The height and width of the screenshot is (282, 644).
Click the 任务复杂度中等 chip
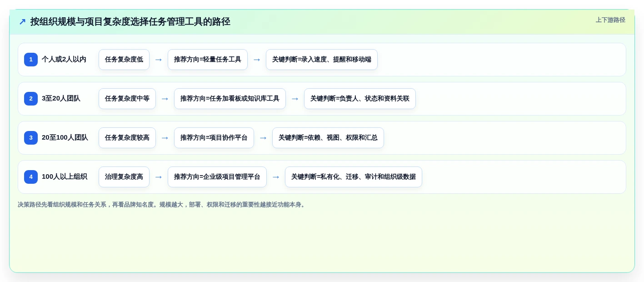pyautogui.click(x=127, y=99)
